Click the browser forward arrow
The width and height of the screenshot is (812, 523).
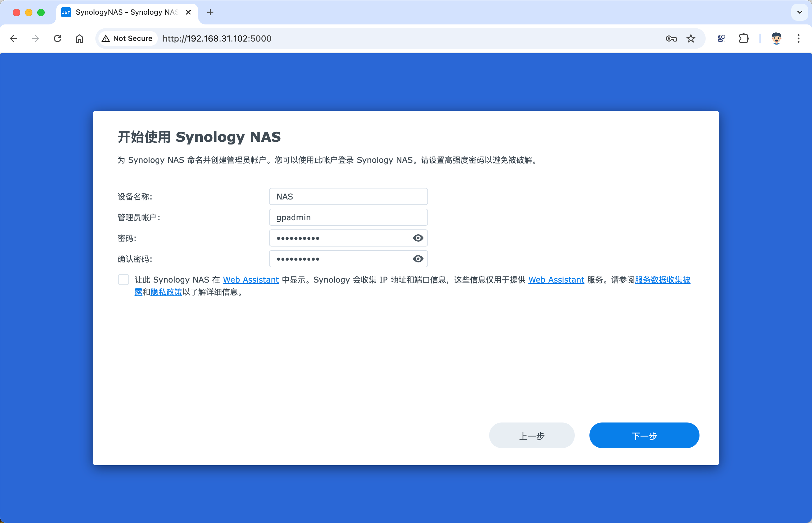click(35, 38)
